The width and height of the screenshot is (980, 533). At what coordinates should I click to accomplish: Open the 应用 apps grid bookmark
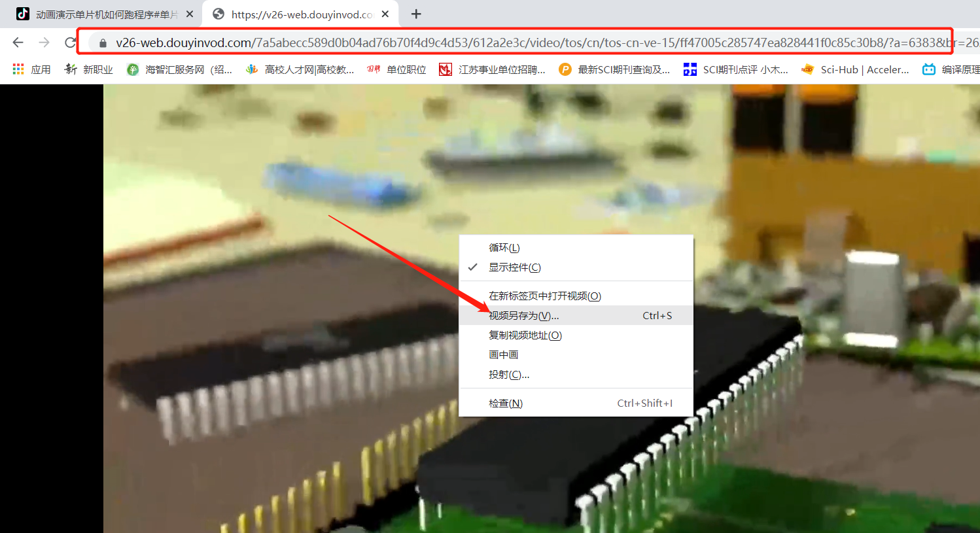31,69
